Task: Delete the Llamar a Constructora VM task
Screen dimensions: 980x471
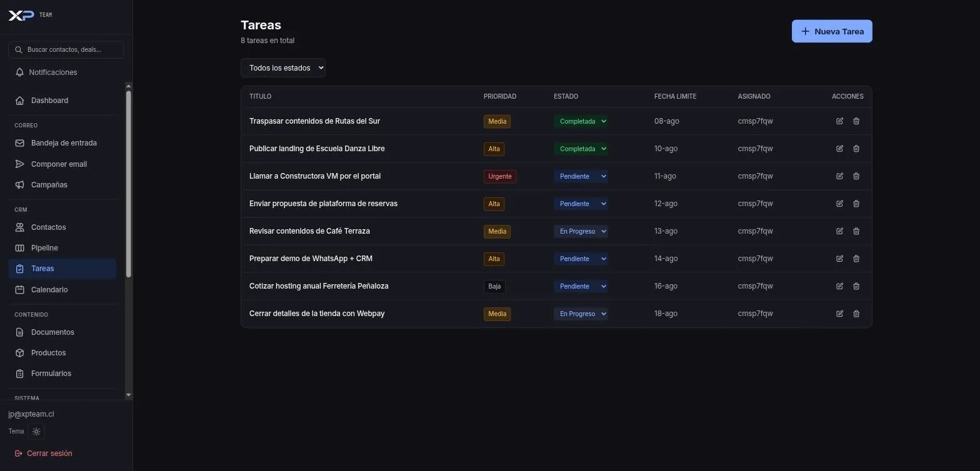Action: (x=856, y=176)
